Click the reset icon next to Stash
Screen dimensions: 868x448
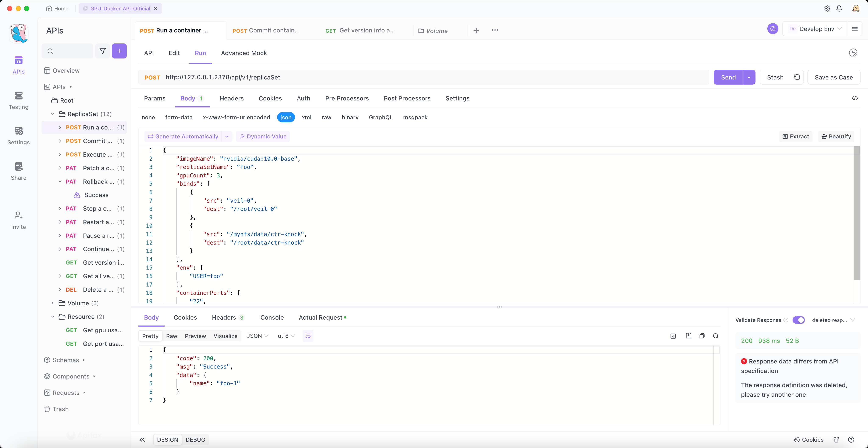pyautogui.click(x=797, y=77)
